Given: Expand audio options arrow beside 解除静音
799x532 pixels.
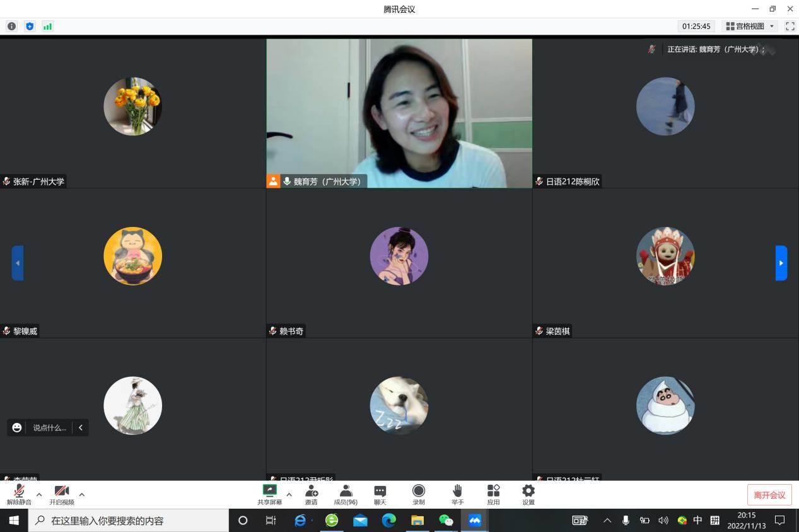Looking at the screenshot, I should coord(39,494).
